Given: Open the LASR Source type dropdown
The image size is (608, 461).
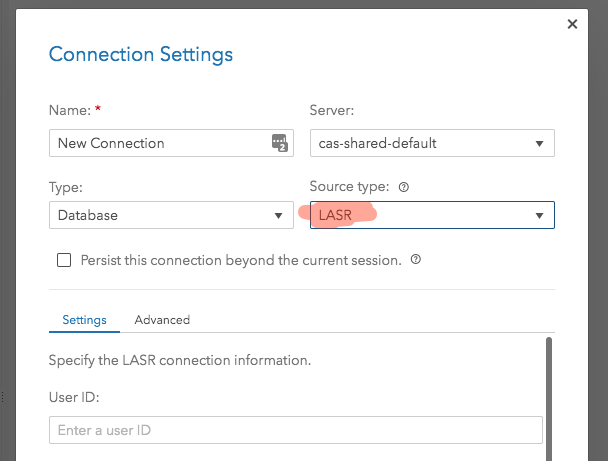Looking at the screenshot, I should pyautogui.click(x=430, y=215).
